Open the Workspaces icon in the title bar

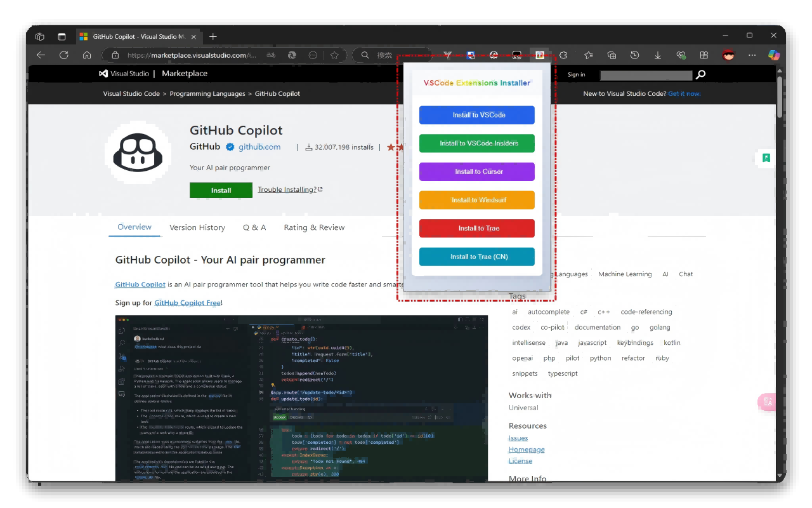40,37
